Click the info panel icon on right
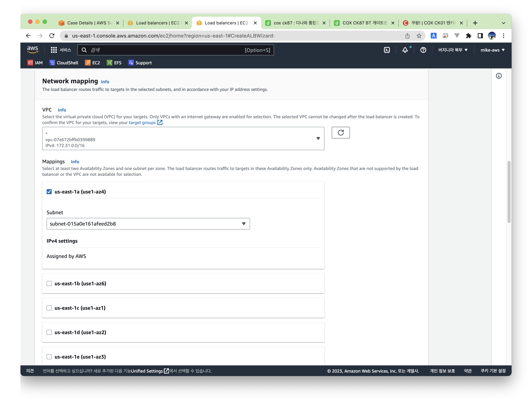This screenshot has width=532, height=403. click(498, 76)
